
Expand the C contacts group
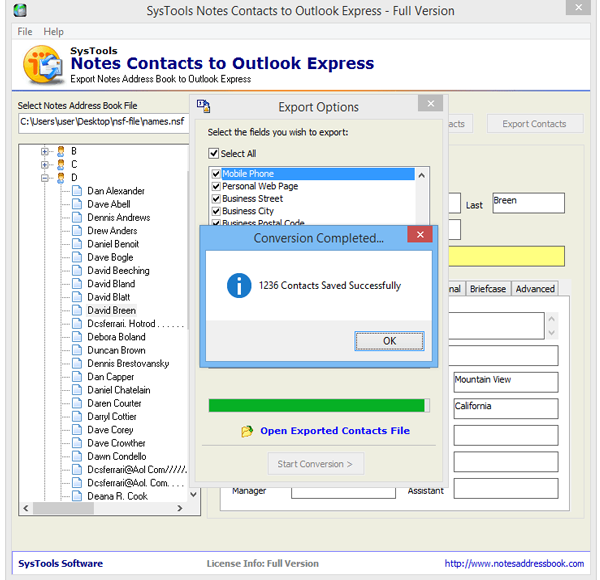point(45,165)
